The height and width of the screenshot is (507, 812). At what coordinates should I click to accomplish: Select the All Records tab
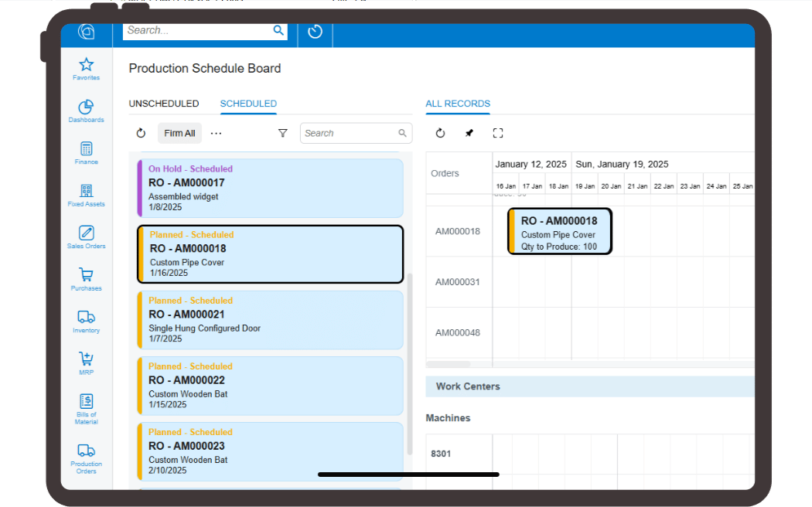coord(458,104)
